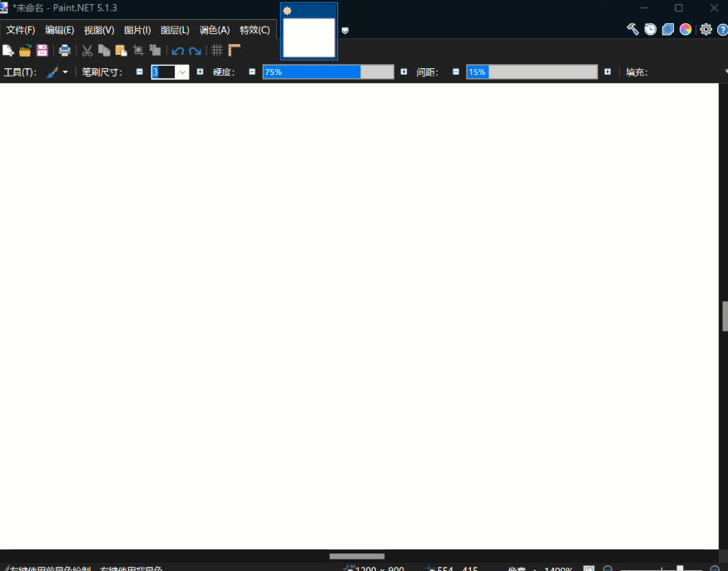Screen dimensions: 728x571
Task: Expand the image list arrow beside thumbnail
Action: [x=345, y=31]
